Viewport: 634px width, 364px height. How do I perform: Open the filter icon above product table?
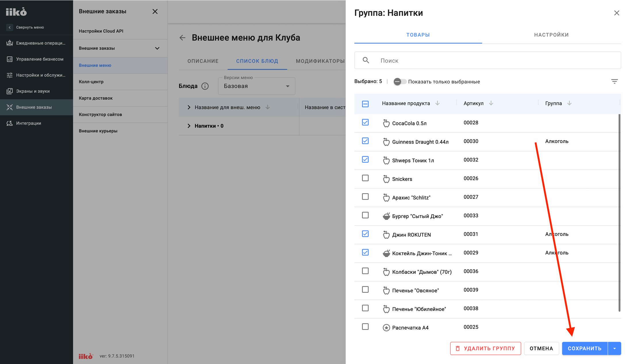pos(614,82)
